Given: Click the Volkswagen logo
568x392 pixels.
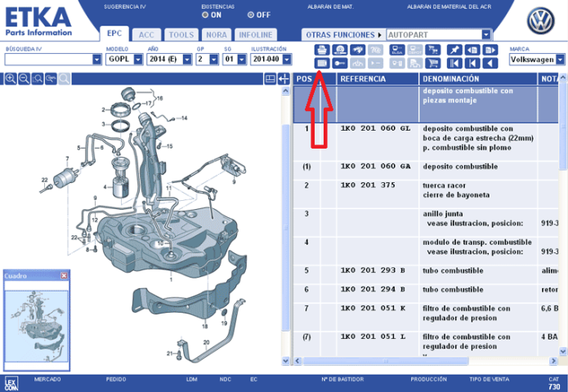Looking at the screenshot, I should click(x=540, y=21).
